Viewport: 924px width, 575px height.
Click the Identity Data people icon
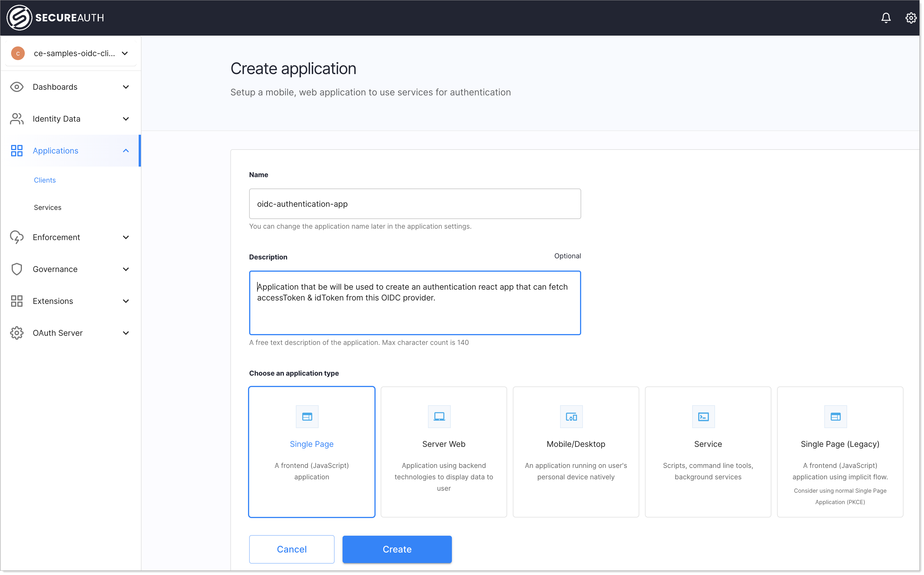click(17, 119)
